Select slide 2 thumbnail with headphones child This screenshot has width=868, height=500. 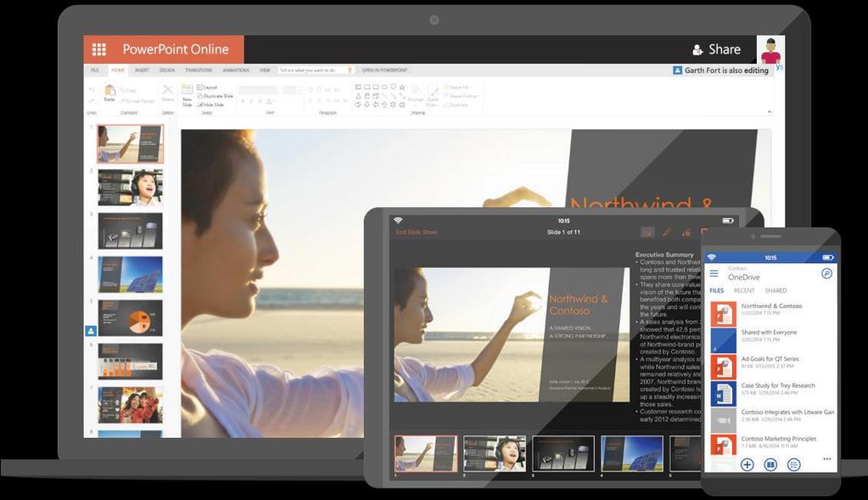130,188
